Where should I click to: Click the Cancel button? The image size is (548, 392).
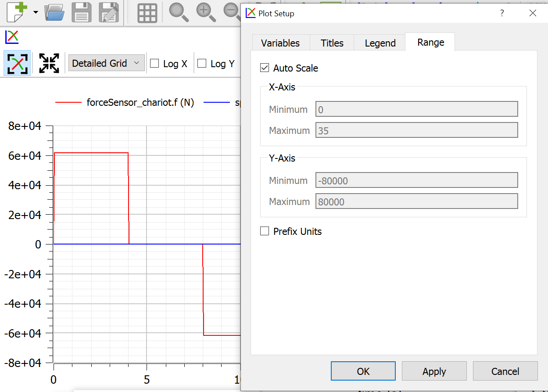[x=505, y=371]
